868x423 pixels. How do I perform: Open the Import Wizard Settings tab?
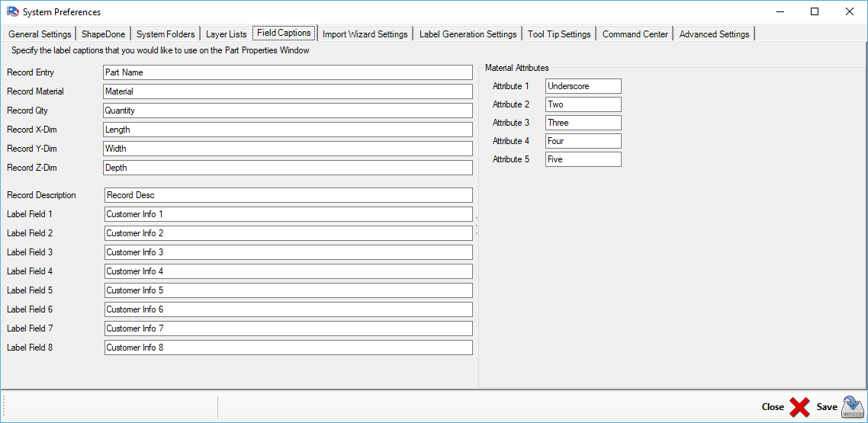pos(365,34)
